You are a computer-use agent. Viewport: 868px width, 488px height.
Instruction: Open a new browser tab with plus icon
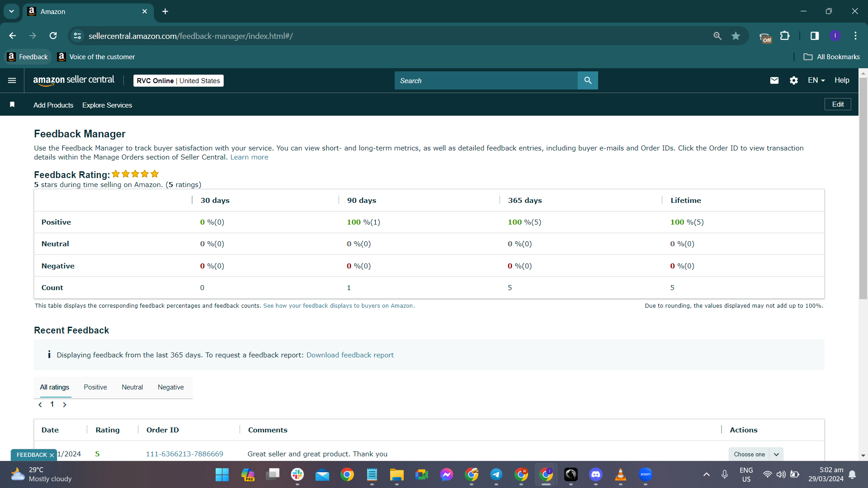click(x=165, y=11)
